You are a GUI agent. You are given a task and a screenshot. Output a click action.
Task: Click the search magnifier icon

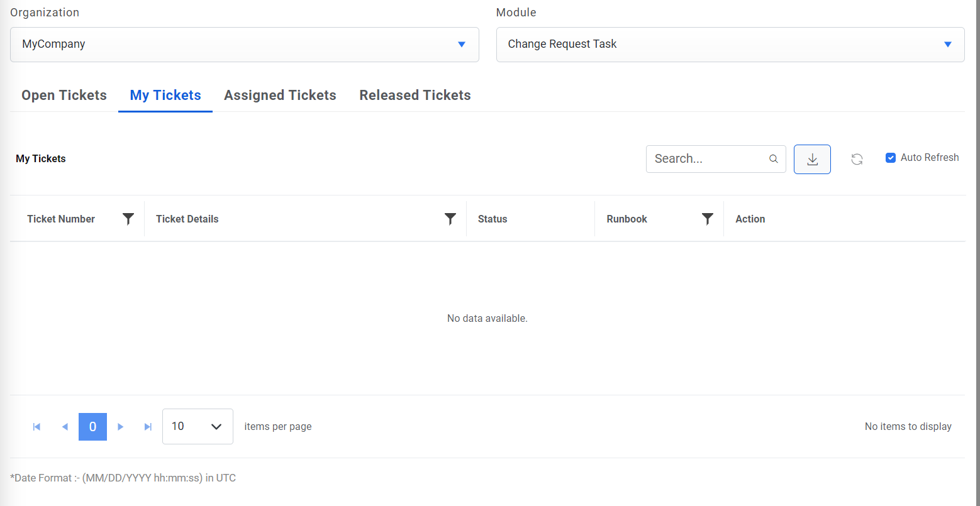click(774, 159)
